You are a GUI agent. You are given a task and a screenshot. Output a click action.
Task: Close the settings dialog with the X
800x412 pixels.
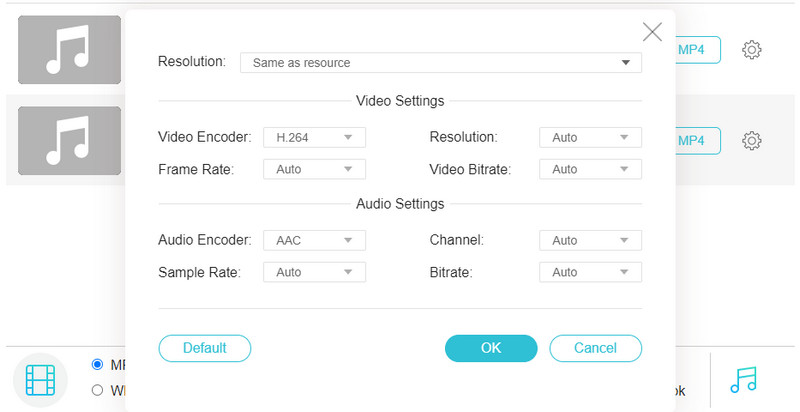(652, 32)
